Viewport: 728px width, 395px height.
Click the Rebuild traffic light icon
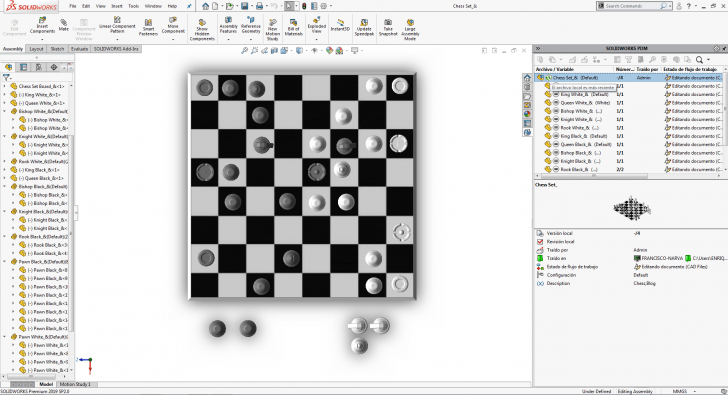click(304, 6)
